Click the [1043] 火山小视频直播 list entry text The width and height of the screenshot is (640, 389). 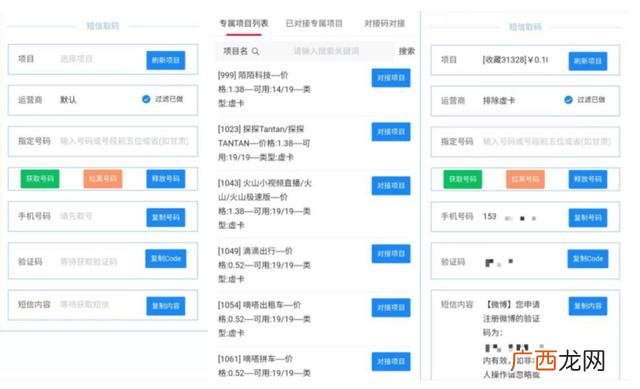[264, 204]
